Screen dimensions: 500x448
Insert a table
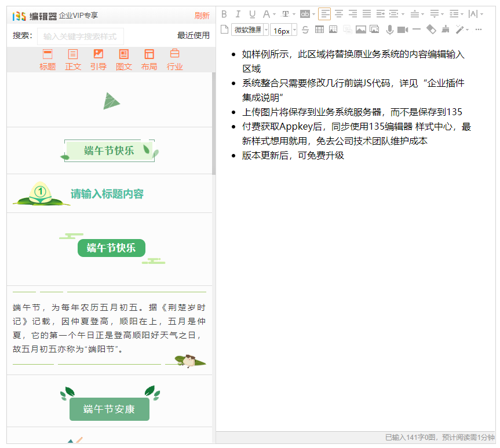319,30
